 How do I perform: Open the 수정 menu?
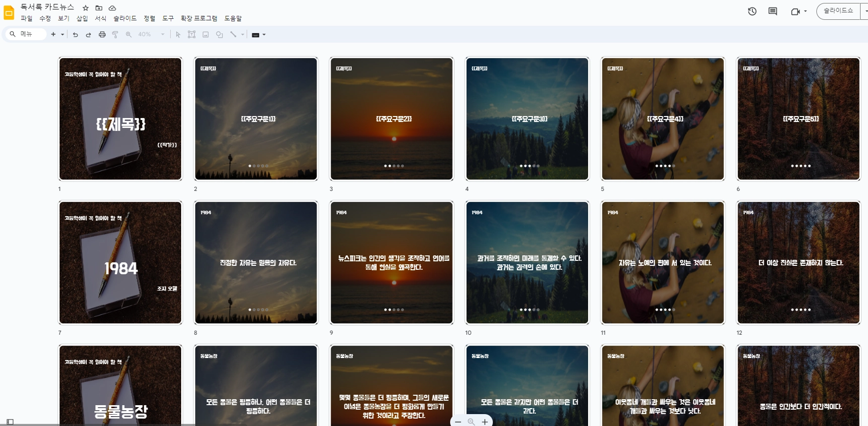point(45,18)
